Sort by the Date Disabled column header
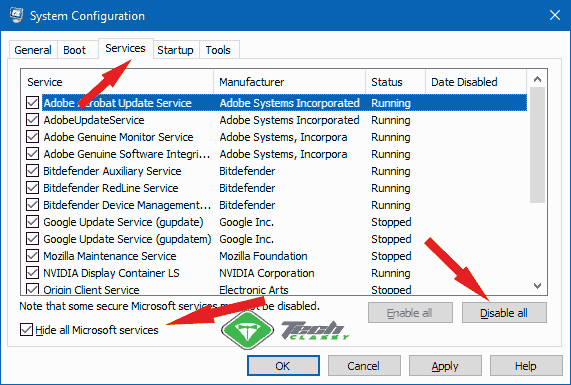 click(x=476, y=82)
